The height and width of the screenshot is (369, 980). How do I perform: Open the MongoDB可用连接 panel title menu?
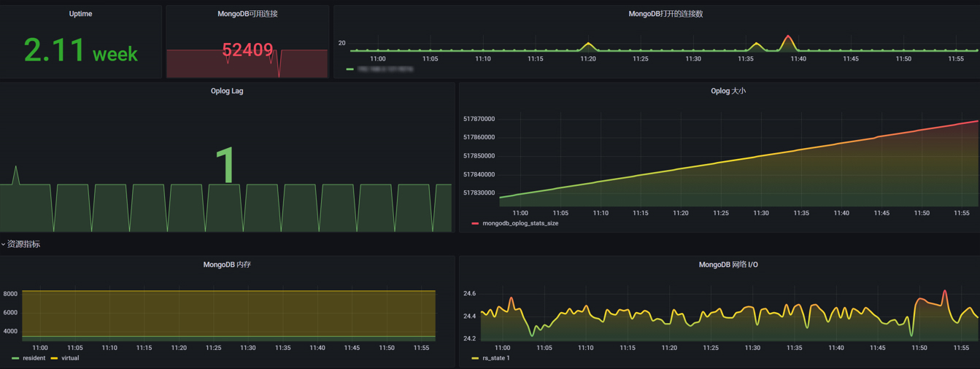click(x=247, y=14)
